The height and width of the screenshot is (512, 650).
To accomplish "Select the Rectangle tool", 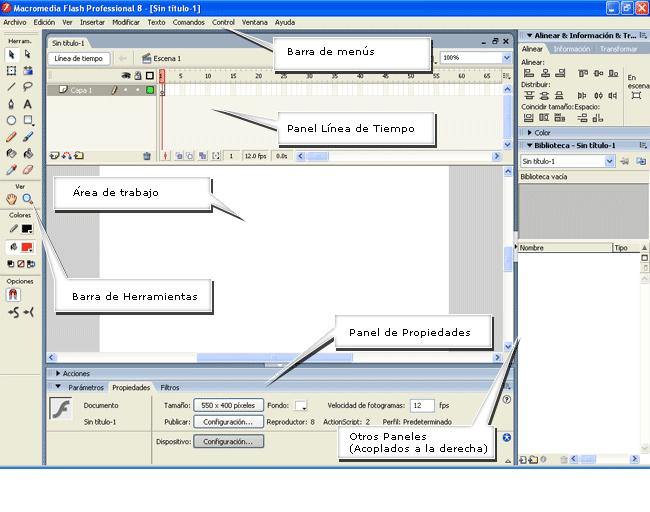I will click(x=28, y=120).
